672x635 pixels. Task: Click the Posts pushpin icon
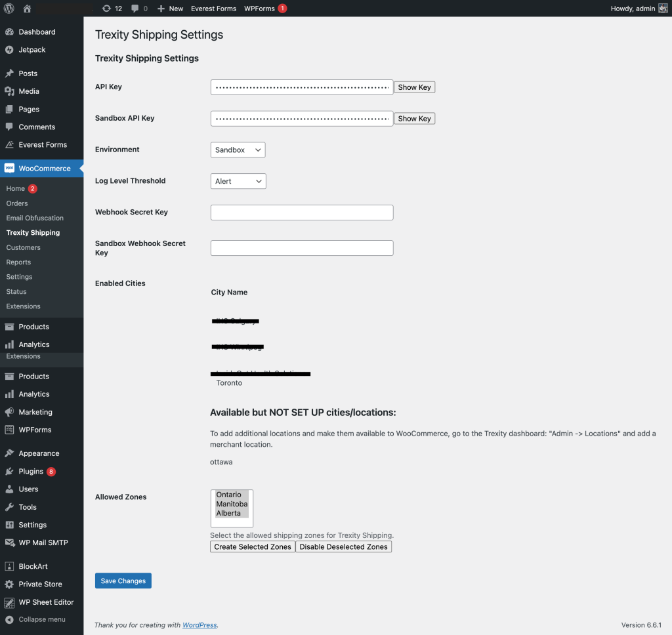tap(9, 73)
